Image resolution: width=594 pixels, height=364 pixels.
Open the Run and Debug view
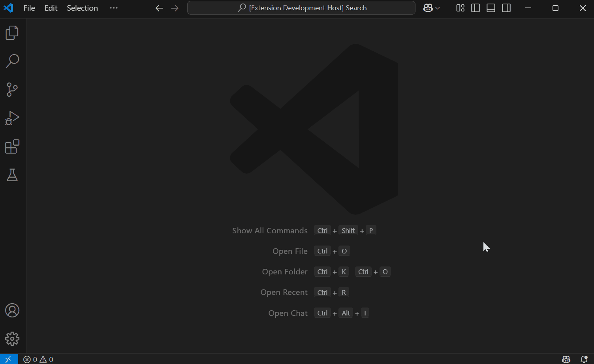pos(12,118)
